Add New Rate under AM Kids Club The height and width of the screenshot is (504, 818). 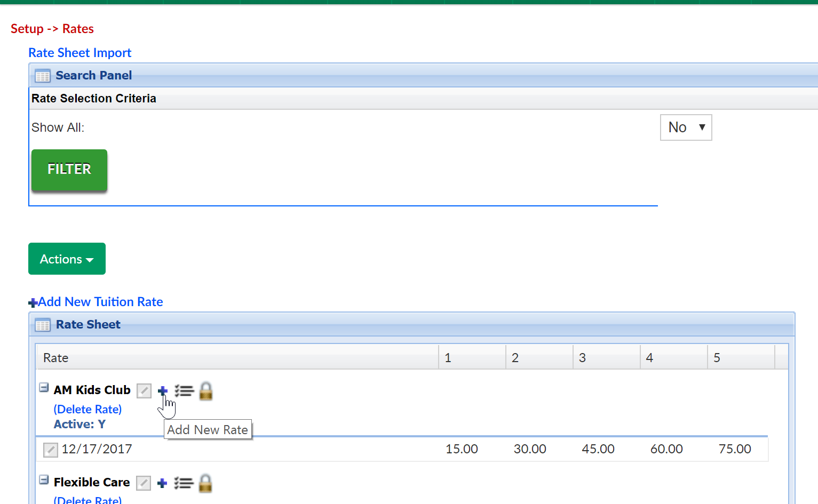(x=163, y=390)
